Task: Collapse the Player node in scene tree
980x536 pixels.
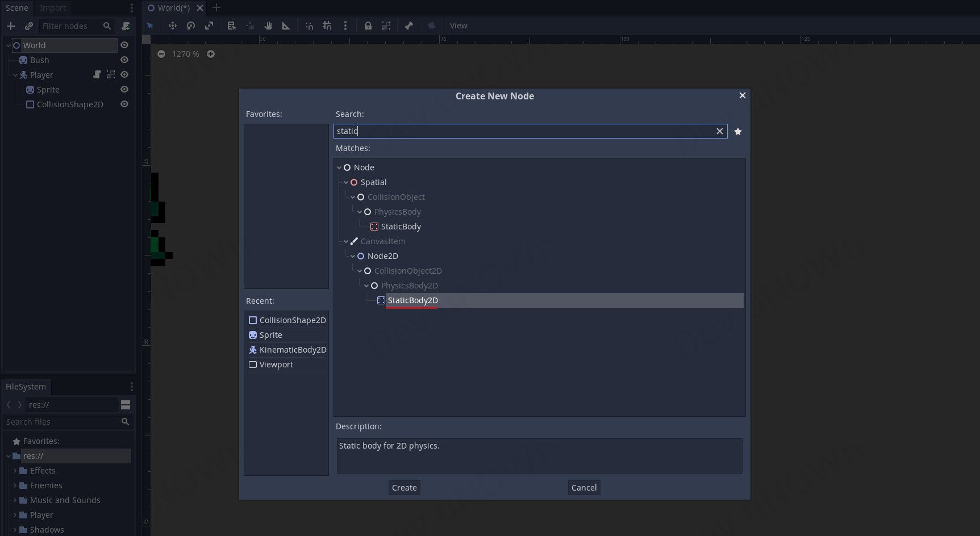Action: coord(15,75)
